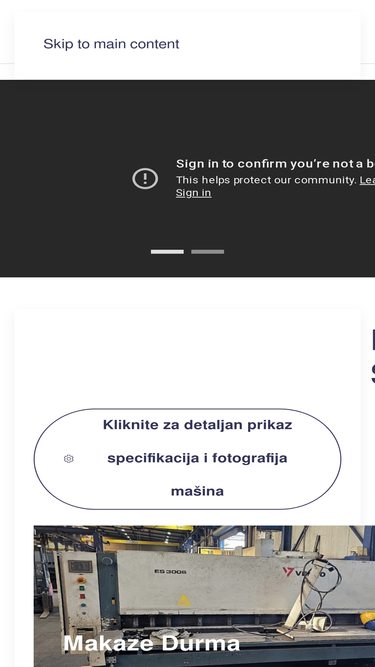Screen dimensions: 375x667
Task: Click the yellow warning triangle on the machine photo
Action: [184, 600]
